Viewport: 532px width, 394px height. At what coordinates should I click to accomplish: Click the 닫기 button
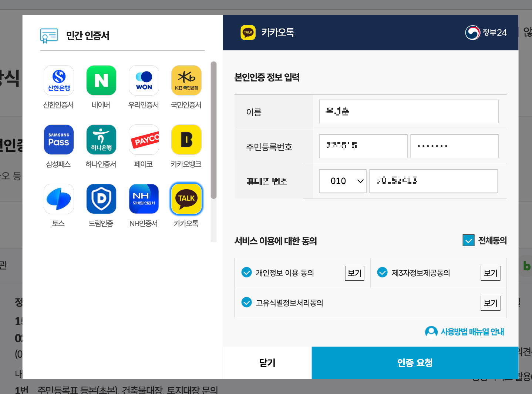267,363
